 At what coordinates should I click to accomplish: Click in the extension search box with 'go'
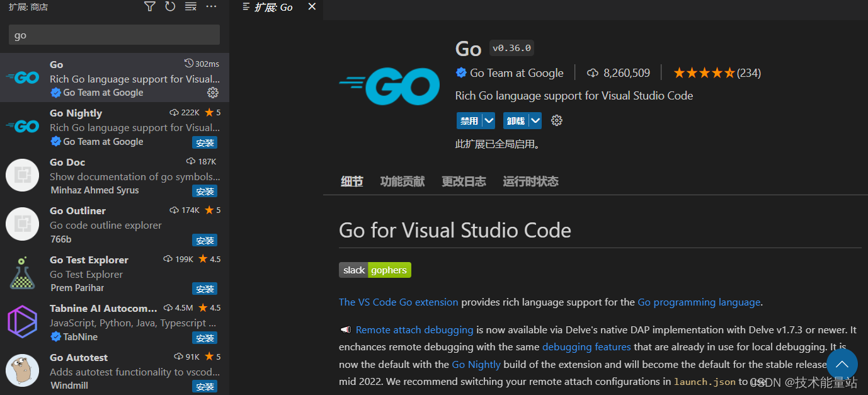114,35
